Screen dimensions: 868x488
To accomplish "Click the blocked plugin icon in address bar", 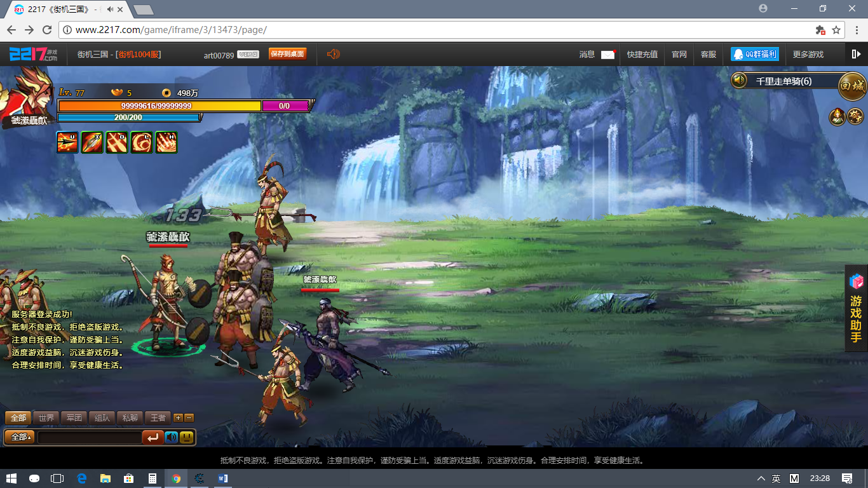I will tap(820, 30).
